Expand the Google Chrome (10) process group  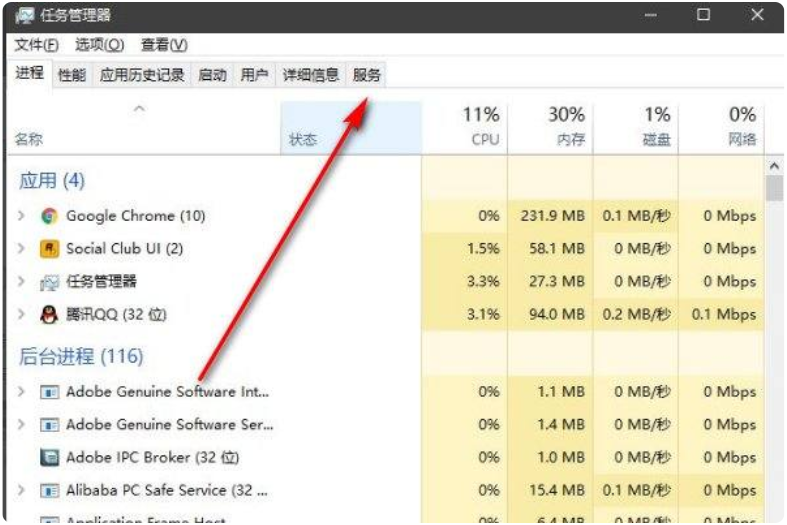(x=21, y=216)
